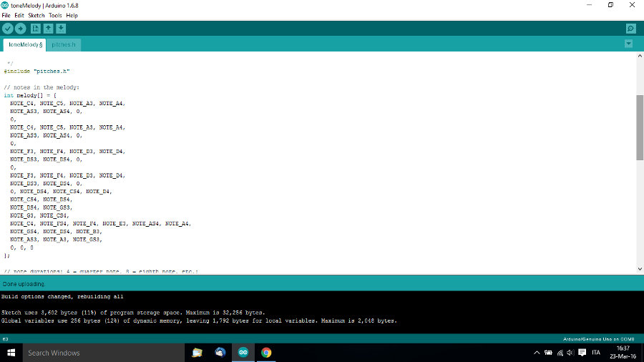Open the mail app taskbar icon
The image size is (644, 362).
tap(220, 353)
